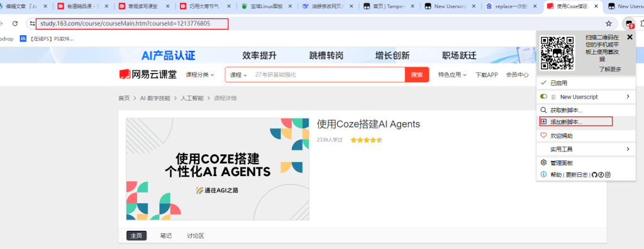Switch to the 有道精品课 browser tab
Image resolution: width=644 pixels, height=249 pixels.
82,6
